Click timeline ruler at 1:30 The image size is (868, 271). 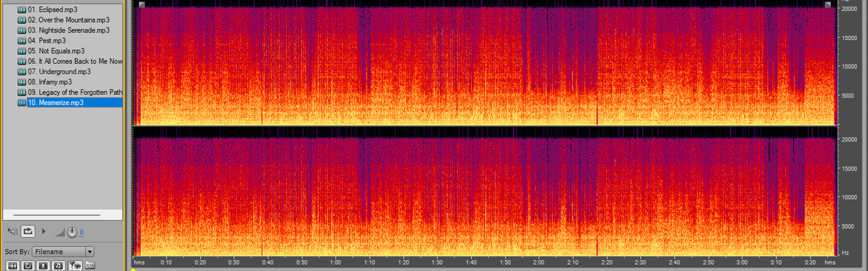[x=437, y=262]
